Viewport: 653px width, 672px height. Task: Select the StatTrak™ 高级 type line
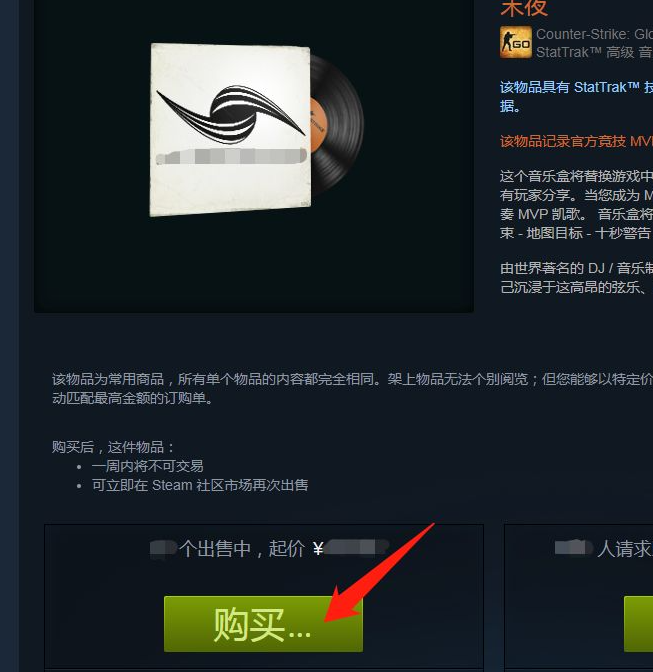pyautogui.click(x=594, y=52)
